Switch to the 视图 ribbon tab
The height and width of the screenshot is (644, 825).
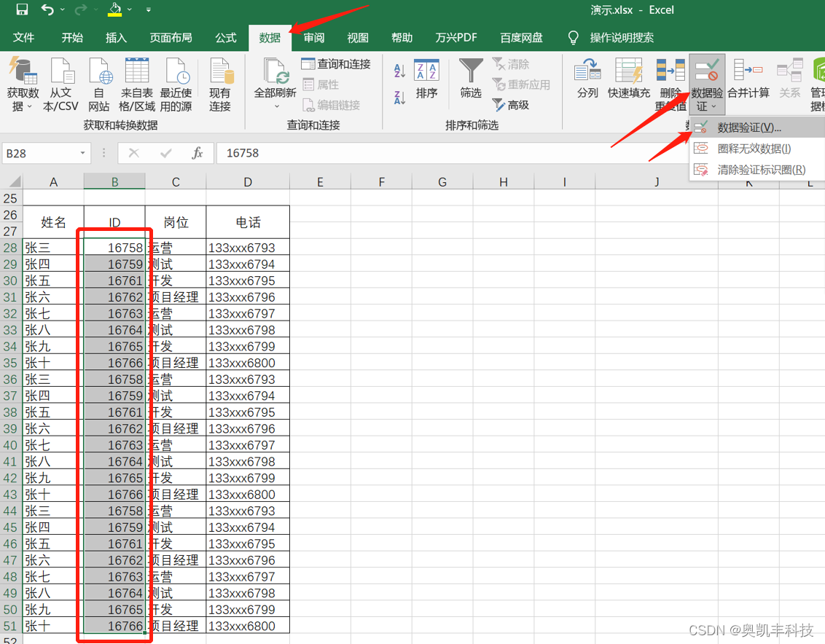coord(358,38)
